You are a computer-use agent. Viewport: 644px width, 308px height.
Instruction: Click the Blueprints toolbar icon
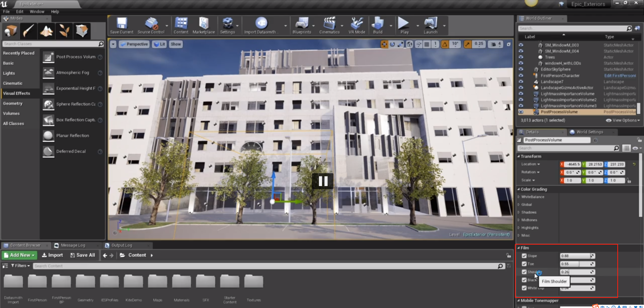coord(301,25)
